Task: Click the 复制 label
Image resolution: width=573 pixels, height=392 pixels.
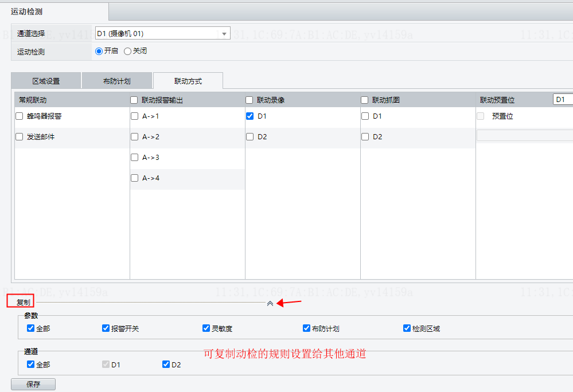Action: pyautogui.click(x=24, y=302)
